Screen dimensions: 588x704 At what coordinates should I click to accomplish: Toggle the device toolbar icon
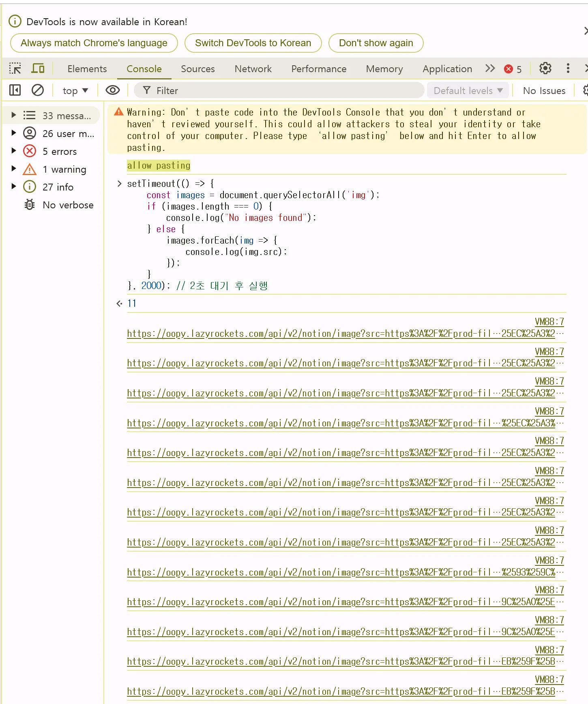(x=38, y=68)
